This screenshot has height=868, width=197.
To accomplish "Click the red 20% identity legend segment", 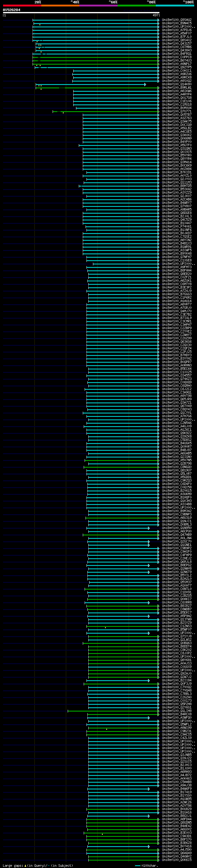I will coord(22,6).
